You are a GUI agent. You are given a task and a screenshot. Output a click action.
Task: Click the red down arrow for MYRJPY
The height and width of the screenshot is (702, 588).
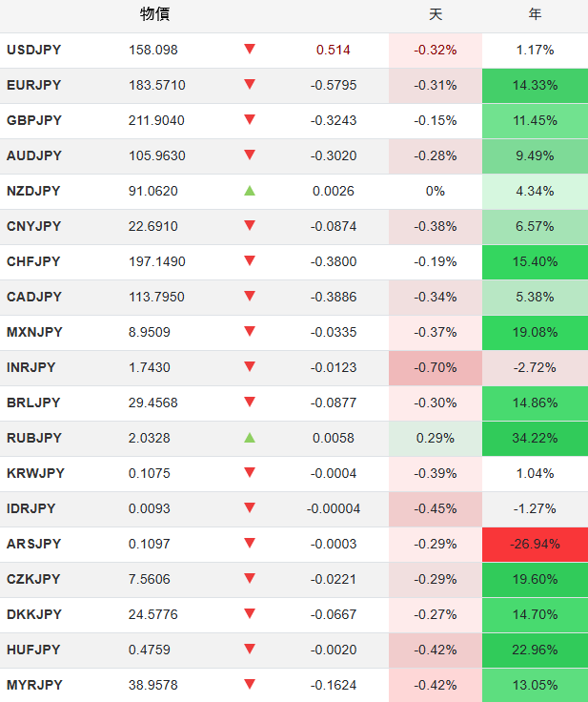[250, 685]
